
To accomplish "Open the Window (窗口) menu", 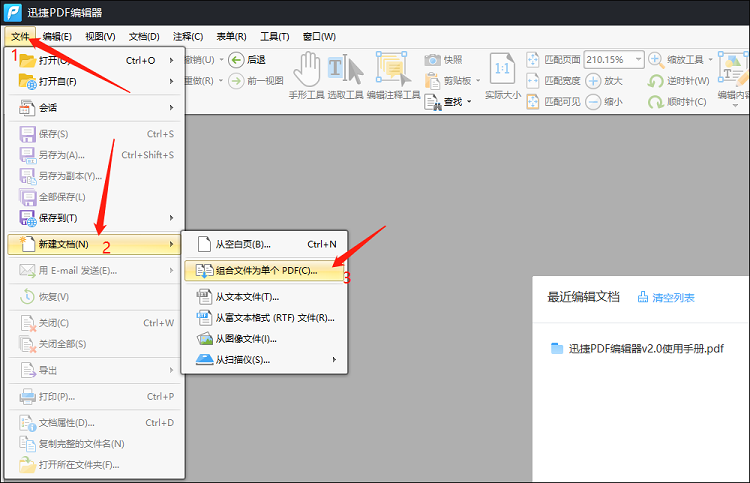I will tap(319, 36).
